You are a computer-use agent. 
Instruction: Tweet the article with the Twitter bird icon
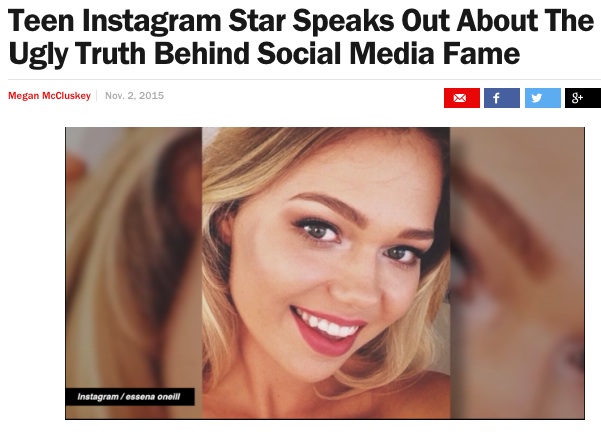(543, 98)
